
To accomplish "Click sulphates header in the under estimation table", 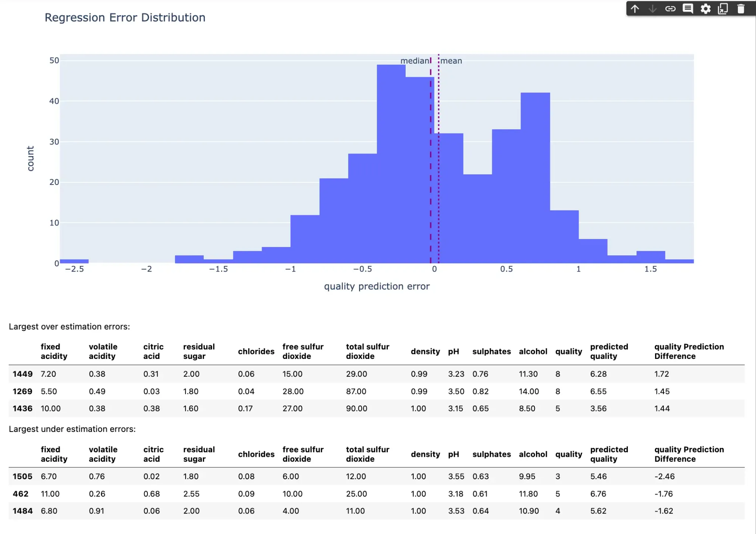I will coord(491,454).
